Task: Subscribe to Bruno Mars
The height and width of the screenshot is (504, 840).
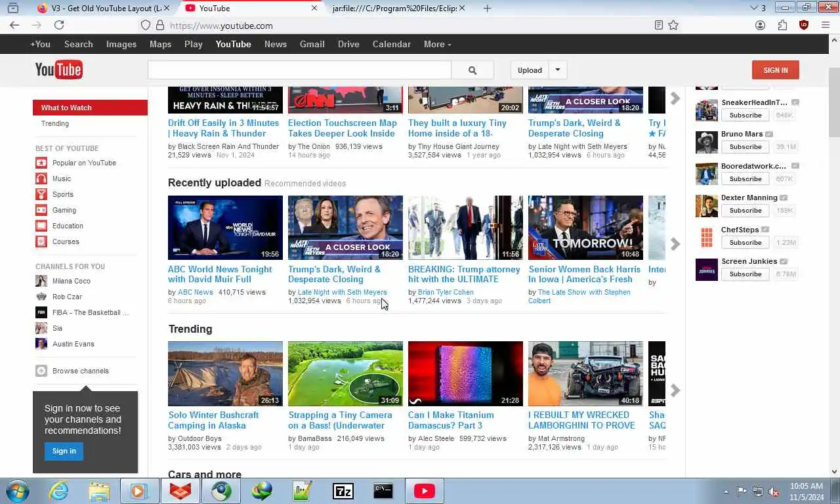Action: (x=745, y=147)
